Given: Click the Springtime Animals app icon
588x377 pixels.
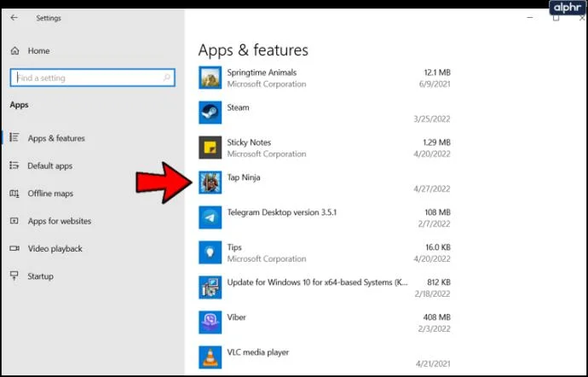Looking at the screenshot, I should (x=210, y=78).
